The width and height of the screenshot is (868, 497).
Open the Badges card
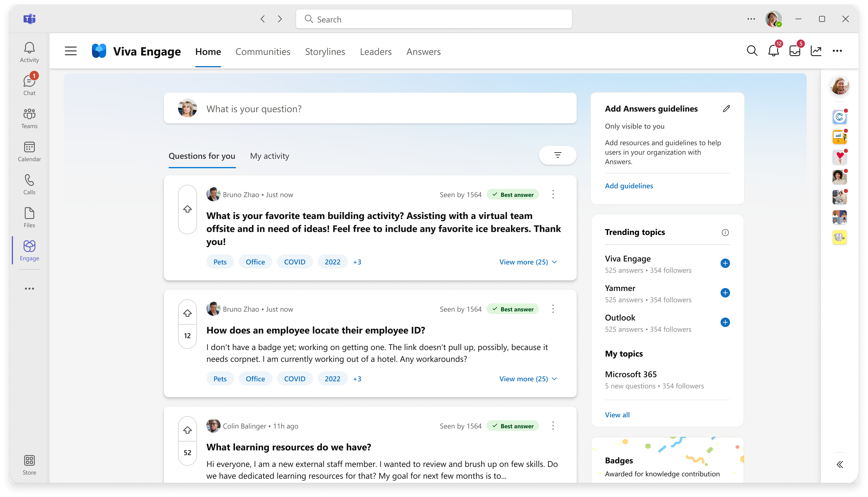(x=667, y=460)
